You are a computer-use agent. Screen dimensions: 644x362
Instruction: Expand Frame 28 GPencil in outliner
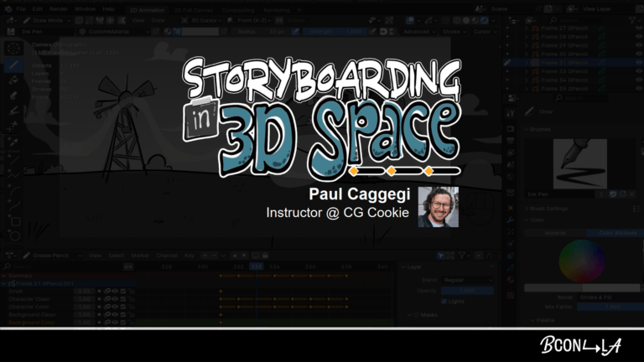pyautogui.click(x=527, y=37)
